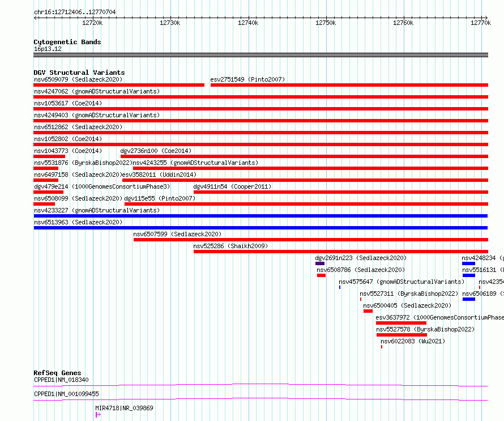
Task: Click nsv4575647 gnomAD variant label
Action: (402, 282)
